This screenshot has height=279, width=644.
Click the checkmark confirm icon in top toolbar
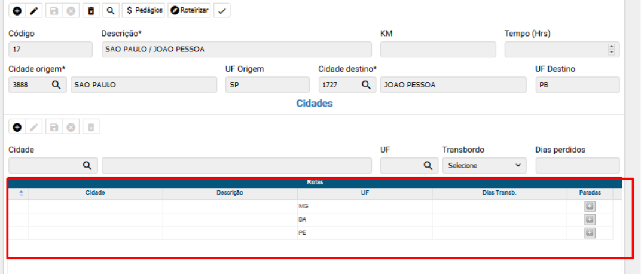tap(222, 11)
